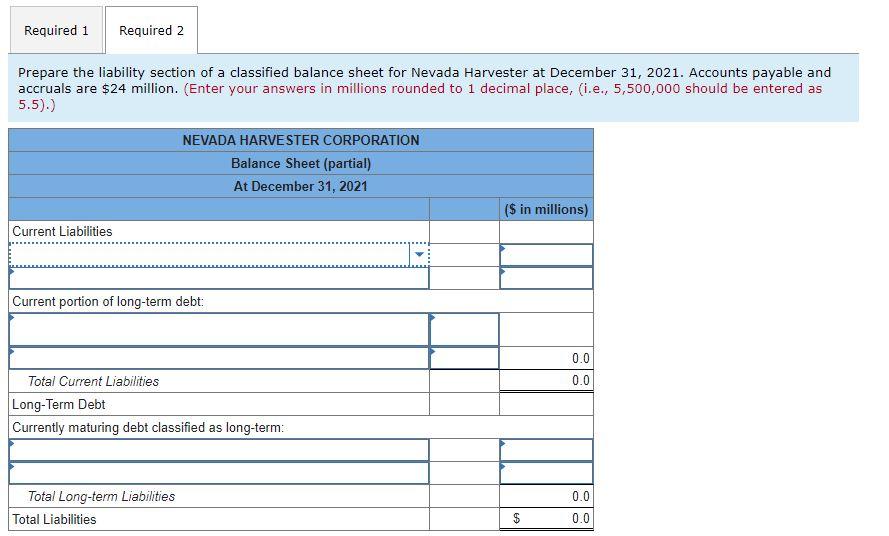Select the Current portion of long-term debt label
The width and height of the screenshot is (889, 536).
pos(108,301)
